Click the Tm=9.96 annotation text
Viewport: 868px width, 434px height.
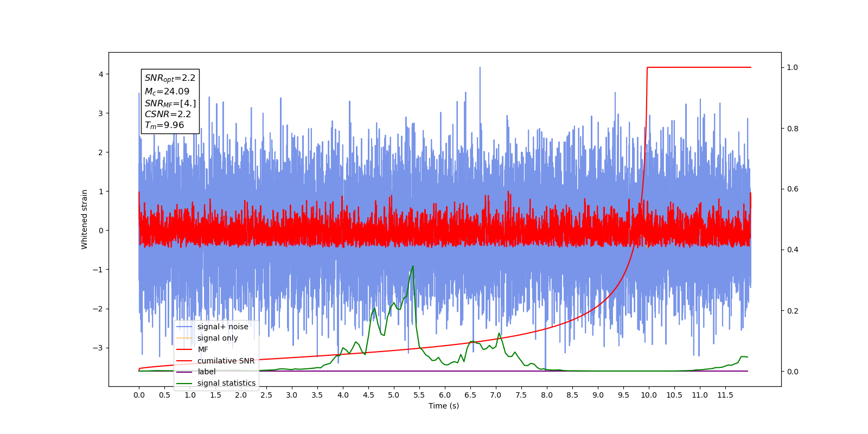tap(164, 125)
